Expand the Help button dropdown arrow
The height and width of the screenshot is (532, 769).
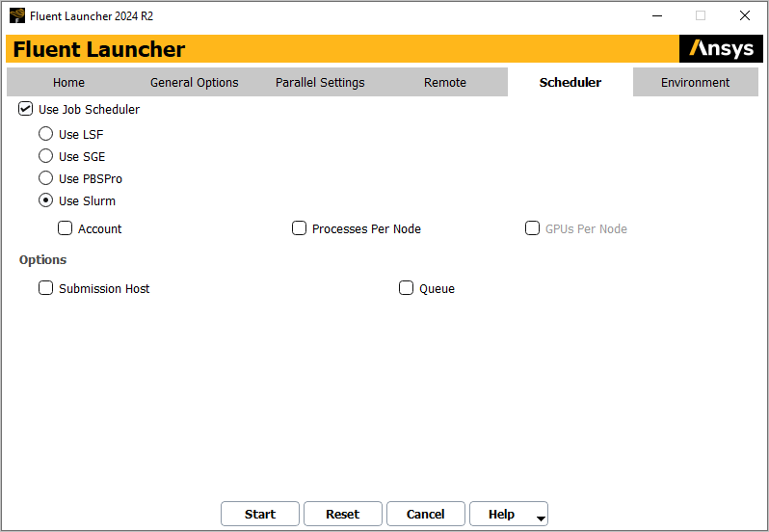tap(541, 519)
